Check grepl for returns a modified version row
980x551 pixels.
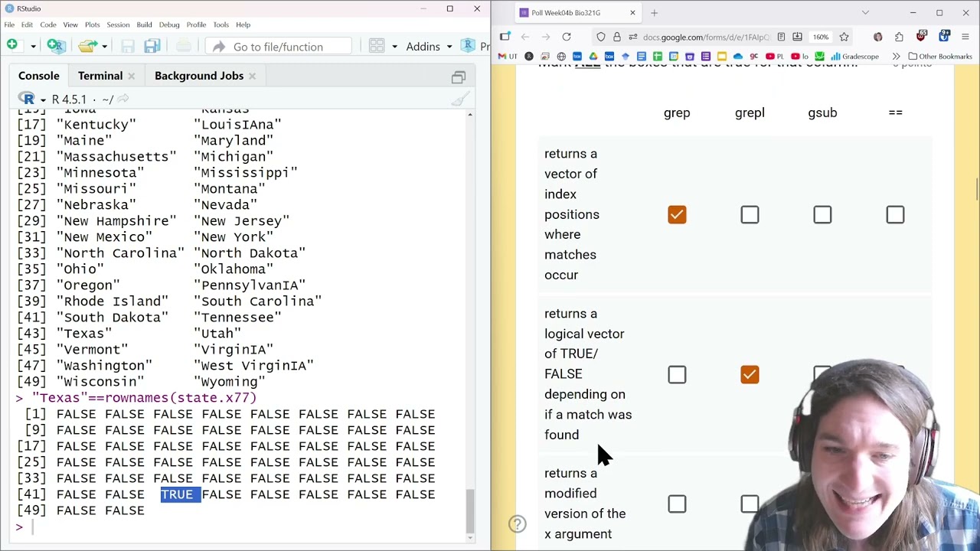click(750, 504)
